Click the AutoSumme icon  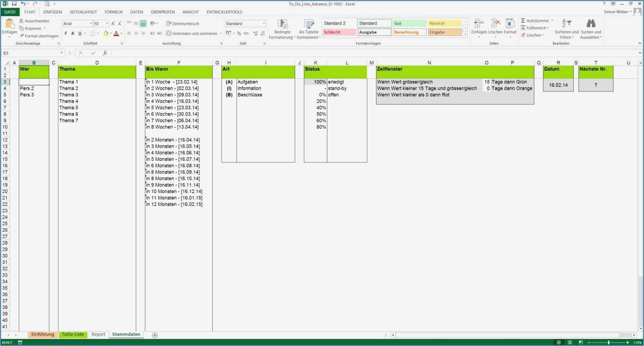tap(523, 20)
